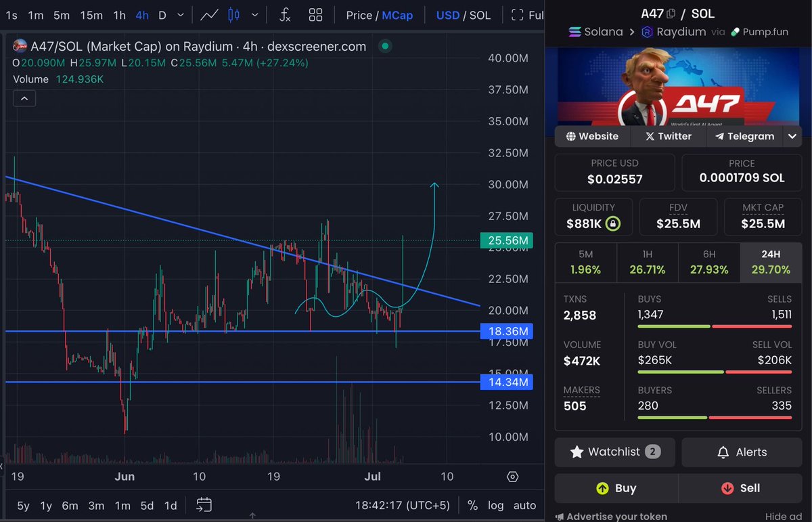The width and height of the screenshot is (812, 522).
Task: Open the chart layout grid icon
Action: [315, 15]
